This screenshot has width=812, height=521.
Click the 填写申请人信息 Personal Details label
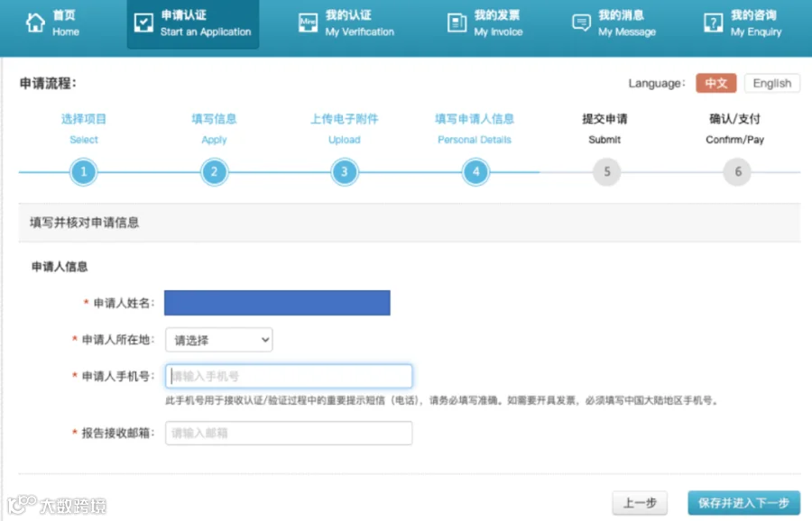475,129
